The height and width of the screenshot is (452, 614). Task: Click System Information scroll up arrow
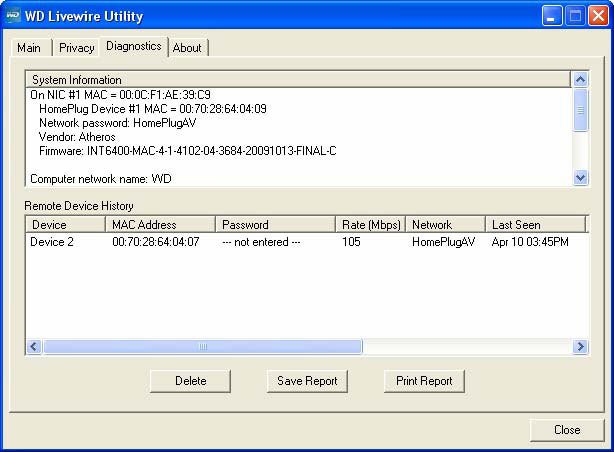tap(580, 80)
